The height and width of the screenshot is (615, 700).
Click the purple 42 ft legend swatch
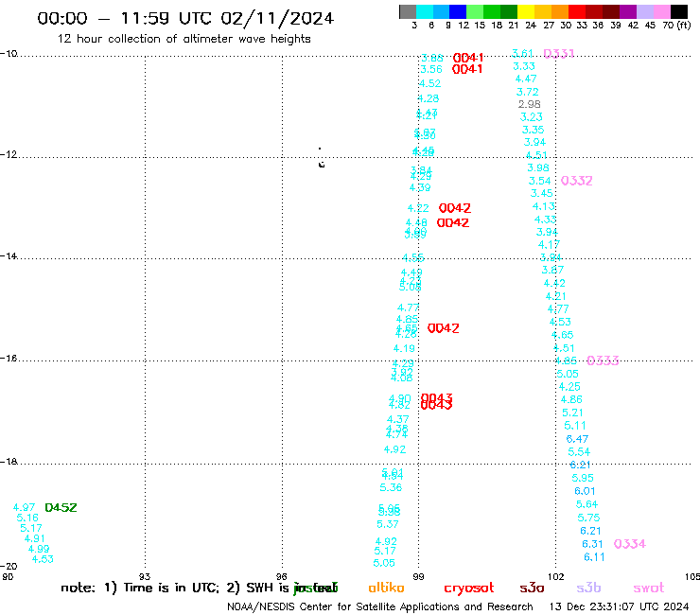[628, 11]
